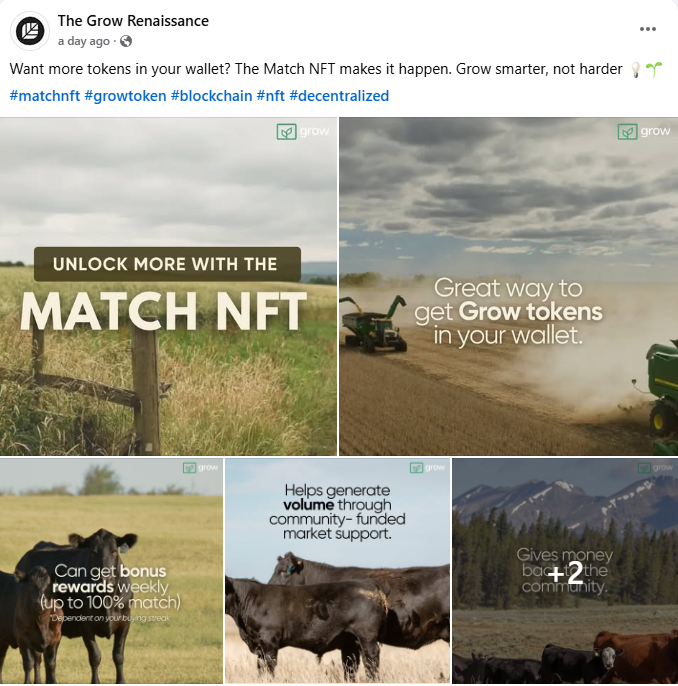Open The Grow Renaissance page name link

pos(133,21)
